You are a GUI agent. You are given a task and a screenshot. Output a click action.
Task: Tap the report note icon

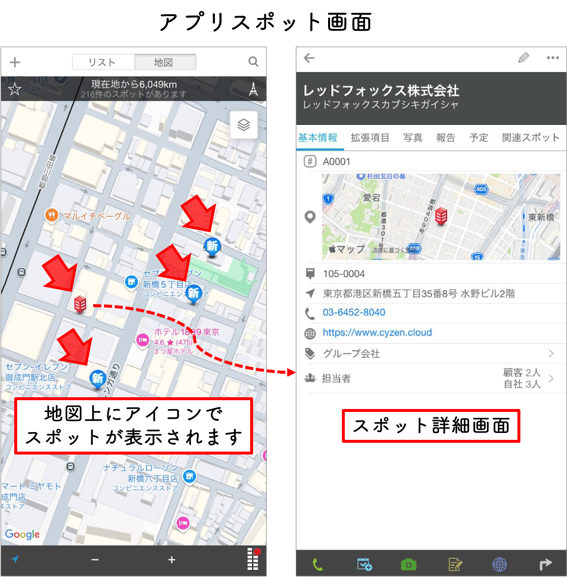[x=455, y=564]
